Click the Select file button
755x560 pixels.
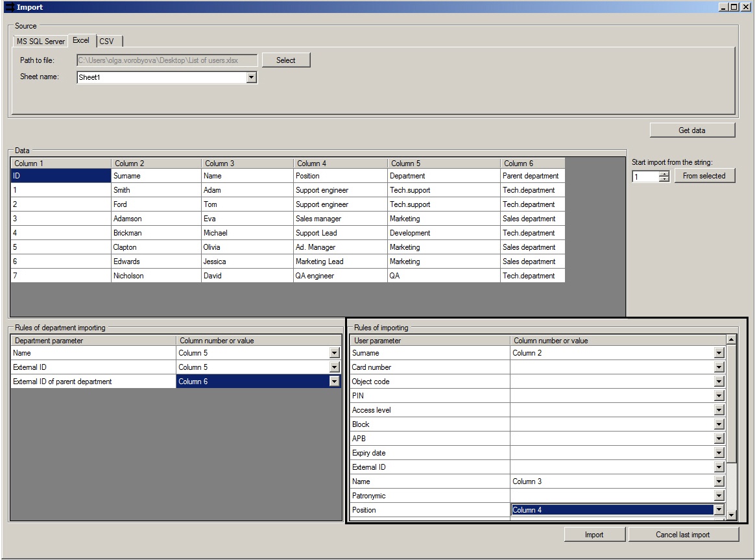285,60
